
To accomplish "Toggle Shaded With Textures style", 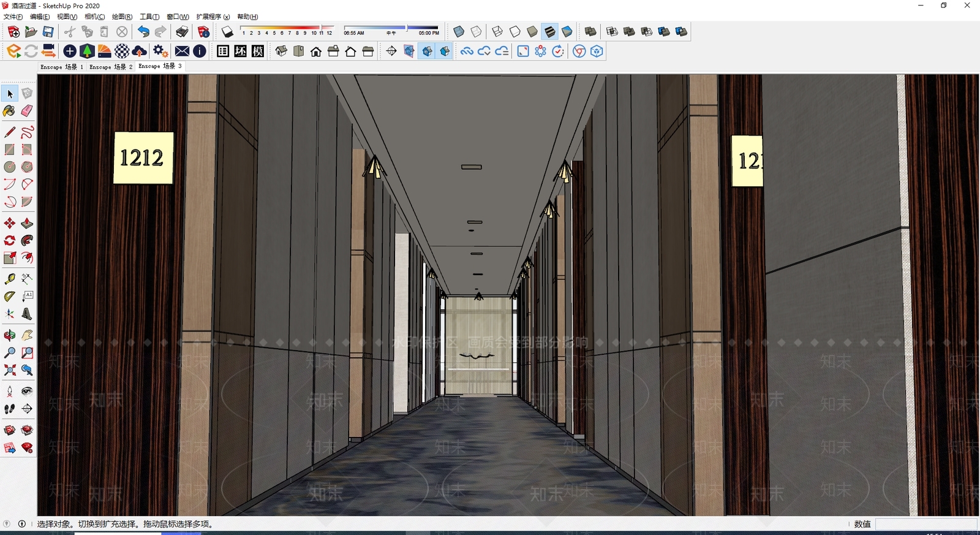I will pos(550,32).
